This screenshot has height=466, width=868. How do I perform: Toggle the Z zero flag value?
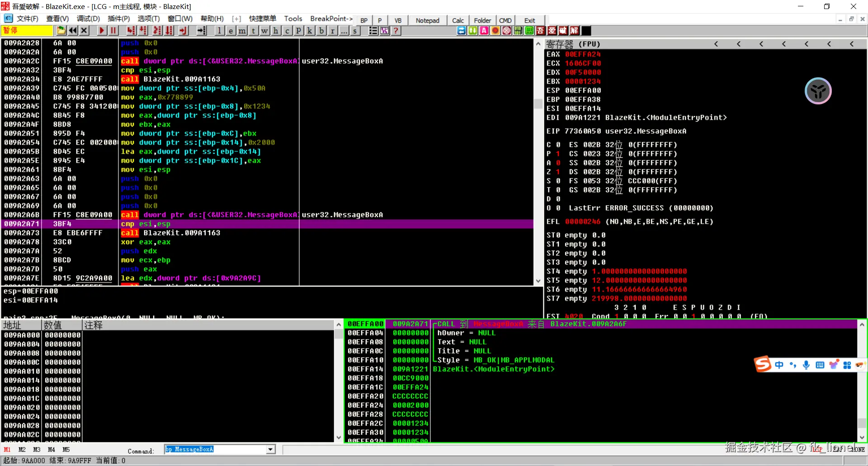point(558,172)
